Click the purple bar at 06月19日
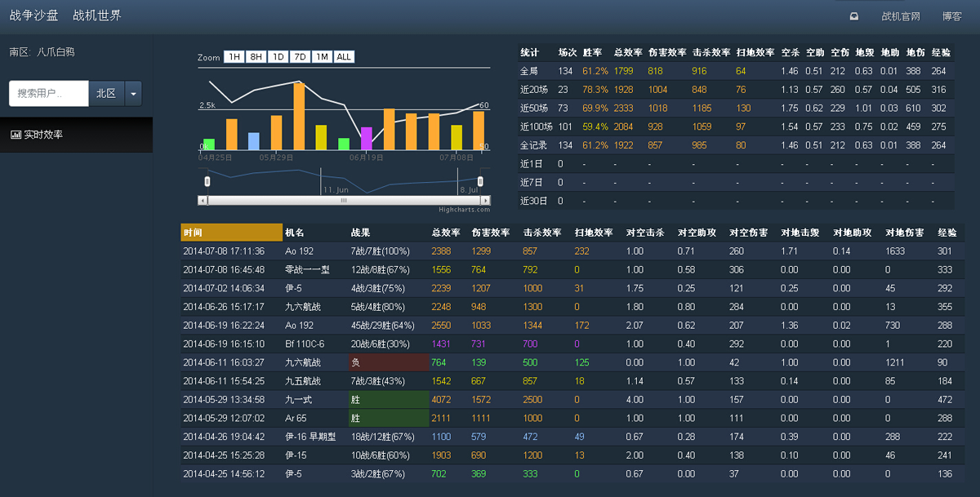The width and height of the screenshot is (980, 497). (x=367, y=139)
